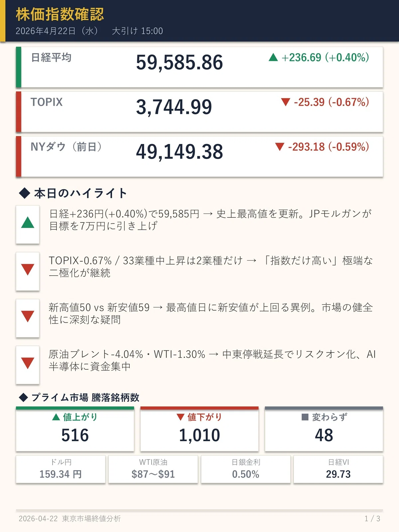Viewport: 399px width, 532px height.
Task: Click the gray square icon beside 変わらず
Action: (x=305, y=417)
